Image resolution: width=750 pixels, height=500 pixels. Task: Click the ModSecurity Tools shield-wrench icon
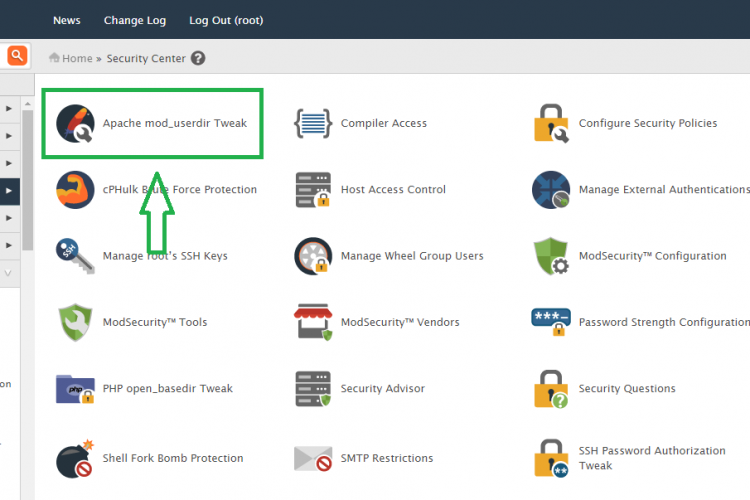[75, 322]
